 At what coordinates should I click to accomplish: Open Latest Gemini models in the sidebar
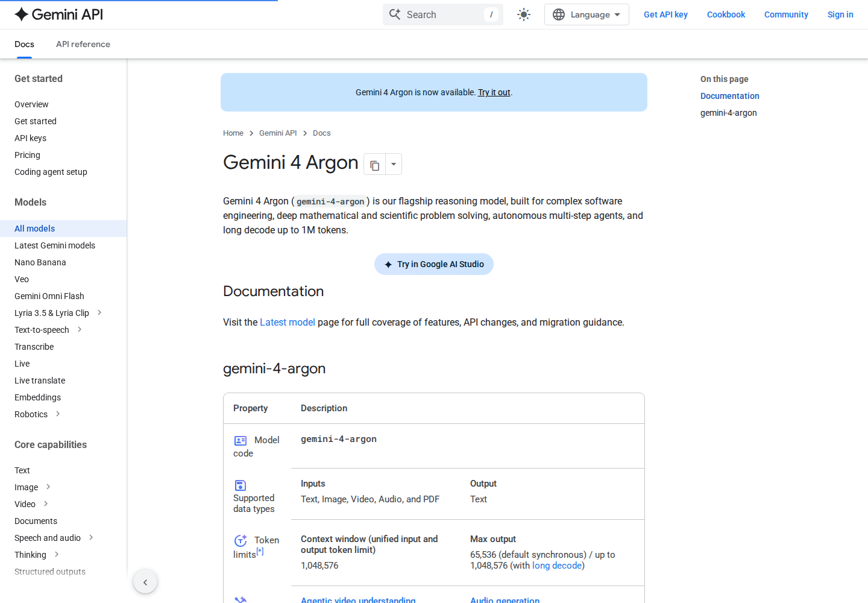point(55,245)
